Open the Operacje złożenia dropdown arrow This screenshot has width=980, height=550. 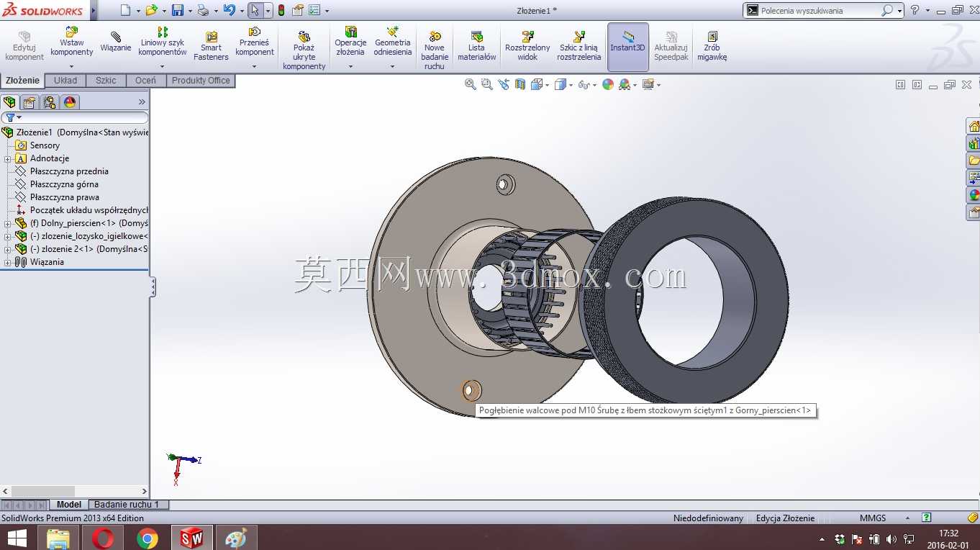point(350,66)
